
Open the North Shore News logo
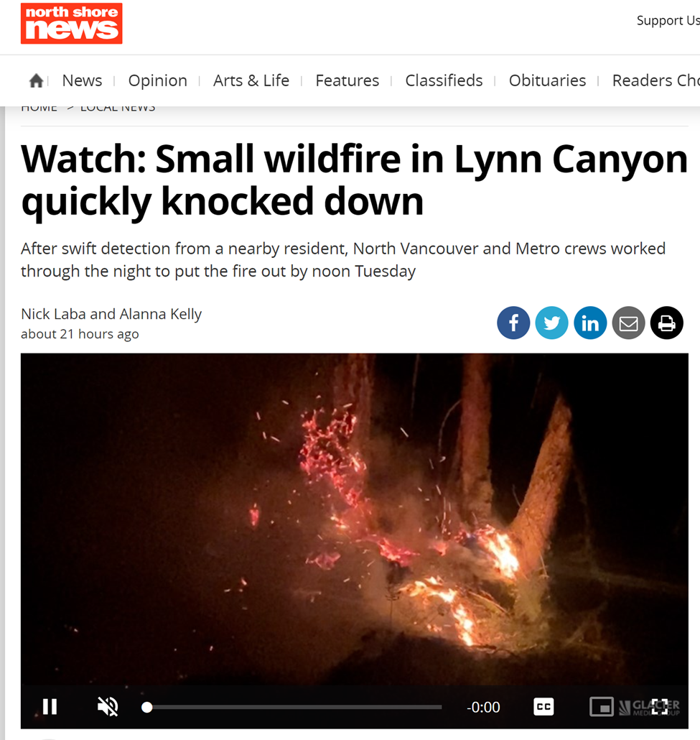point(71,24)
